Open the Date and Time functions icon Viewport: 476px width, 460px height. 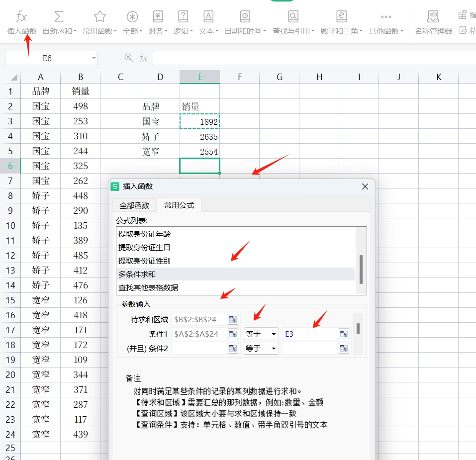(x=245, y=17)
